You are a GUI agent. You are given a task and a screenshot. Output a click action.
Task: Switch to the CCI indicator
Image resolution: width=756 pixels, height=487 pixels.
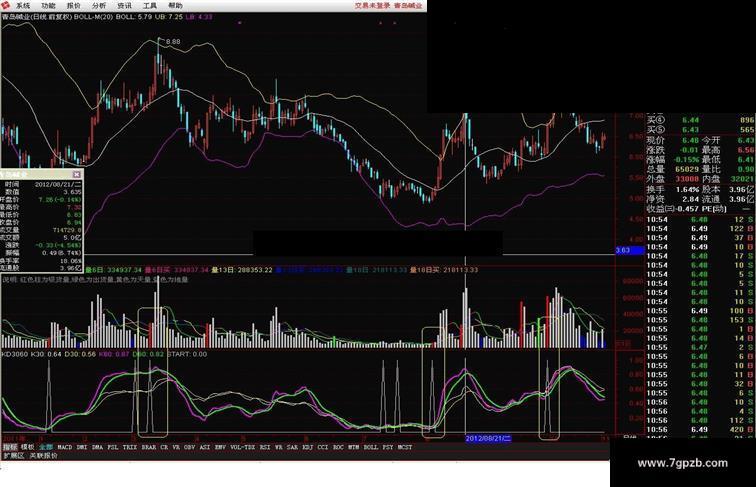[323, 447]
